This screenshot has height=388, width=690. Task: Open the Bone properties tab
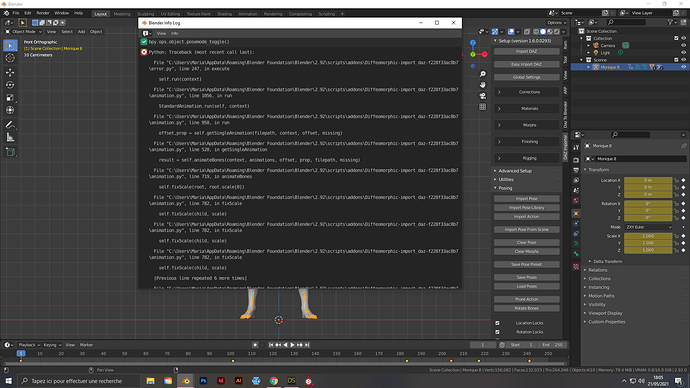click(576, 254)
